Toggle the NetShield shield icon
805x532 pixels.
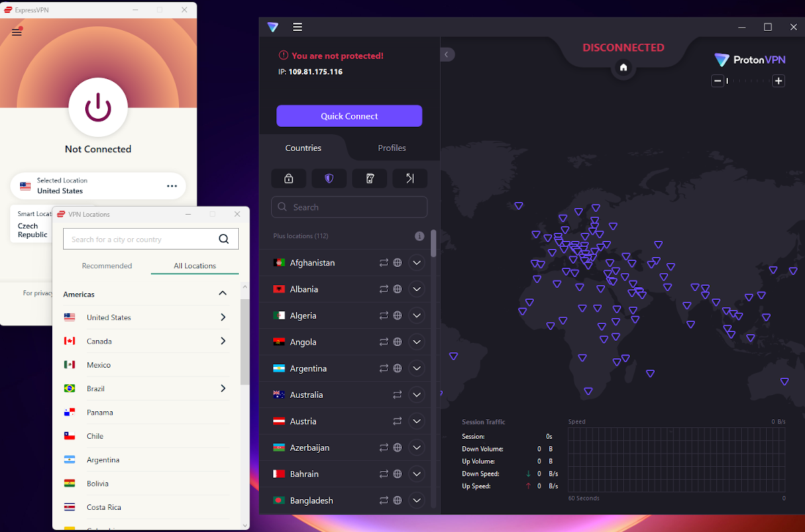point(329,178)
